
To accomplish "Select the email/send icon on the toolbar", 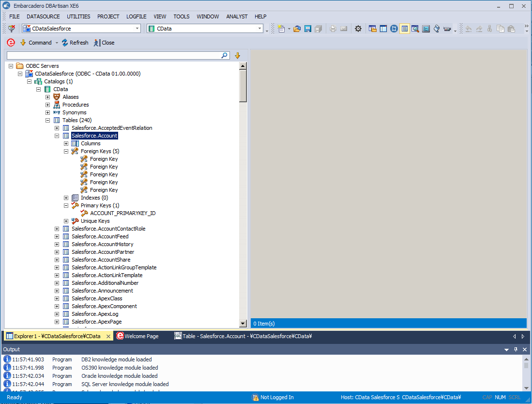I will point(345,29).
